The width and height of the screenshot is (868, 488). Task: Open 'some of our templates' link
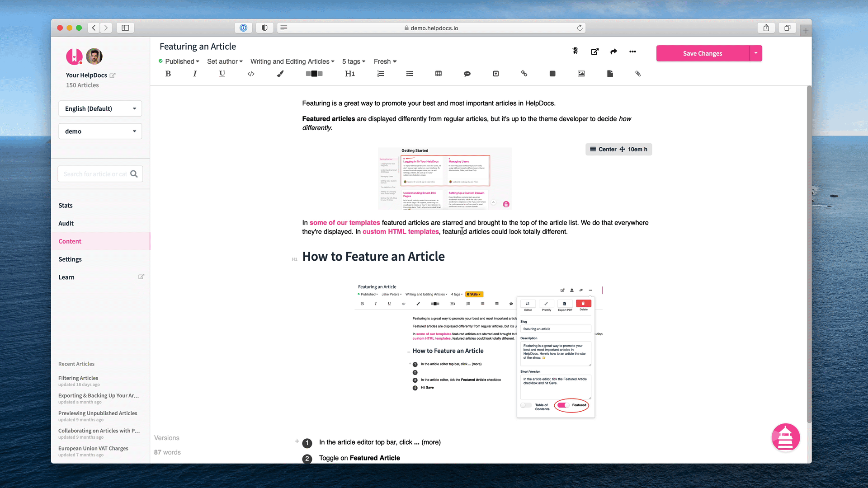[344, 223]
